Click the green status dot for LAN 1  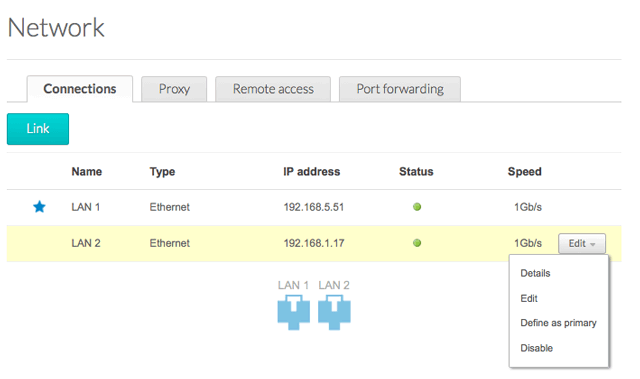pyautogui.click(x=417, y=207)
